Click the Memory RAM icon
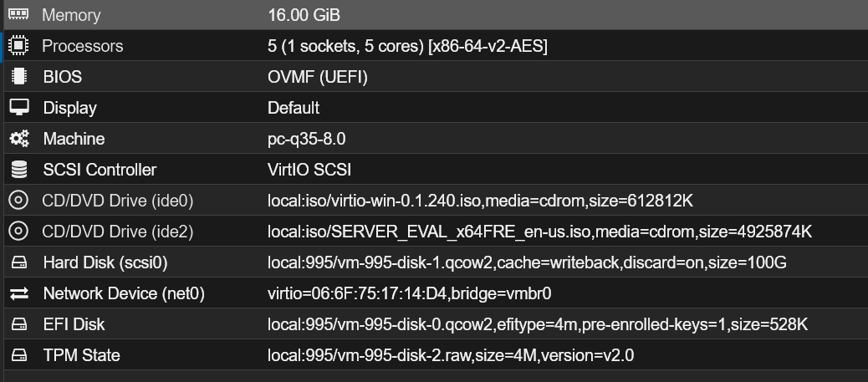This screenshot has height=382, width=868. pos(18,14)
